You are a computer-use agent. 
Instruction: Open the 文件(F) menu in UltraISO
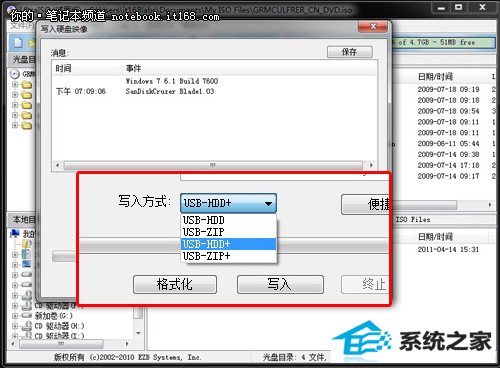(21, 26)
